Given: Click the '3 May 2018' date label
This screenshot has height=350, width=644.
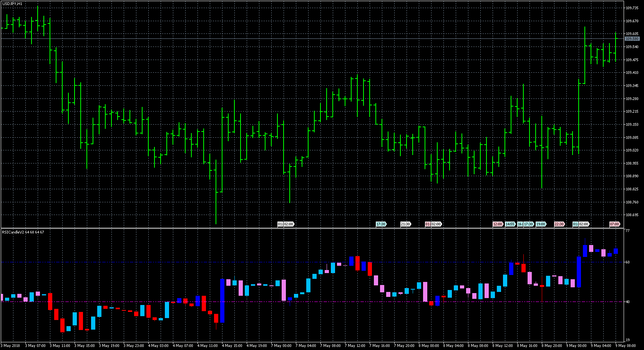Looking at the screenshot, I should coord(12,346).
